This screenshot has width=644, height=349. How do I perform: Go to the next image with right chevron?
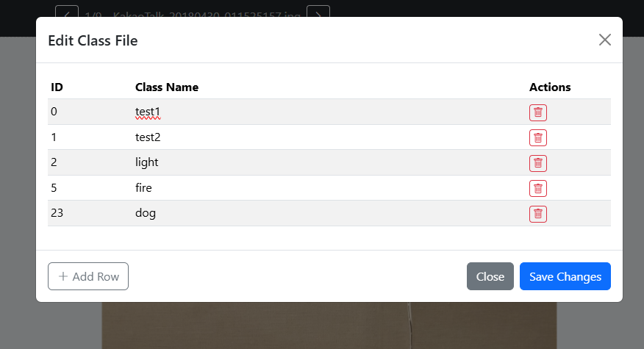(318, 12)
